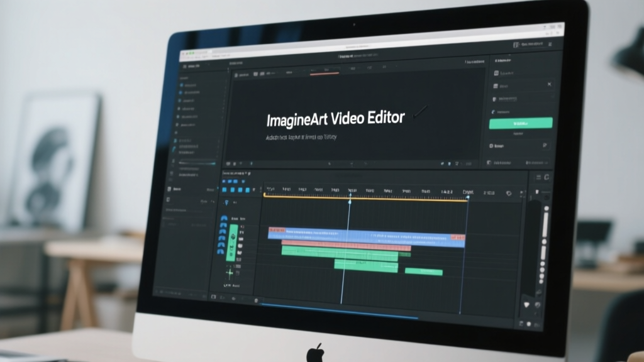Click the crosshair icon below the green track block

(229, 273)
